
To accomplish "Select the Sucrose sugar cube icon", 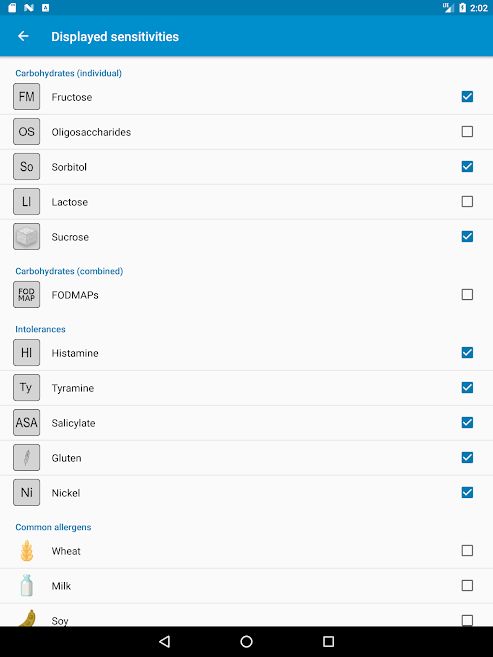I will click(26, 236).
